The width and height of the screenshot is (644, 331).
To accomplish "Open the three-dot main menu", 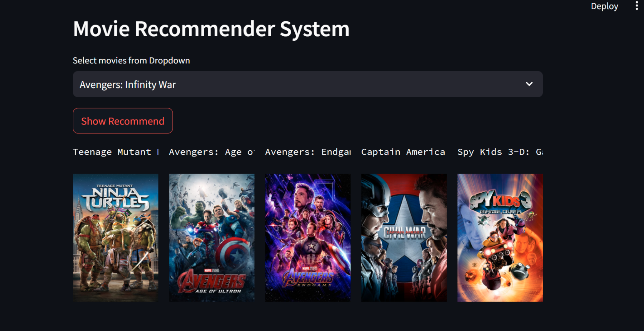I will 637,6.
